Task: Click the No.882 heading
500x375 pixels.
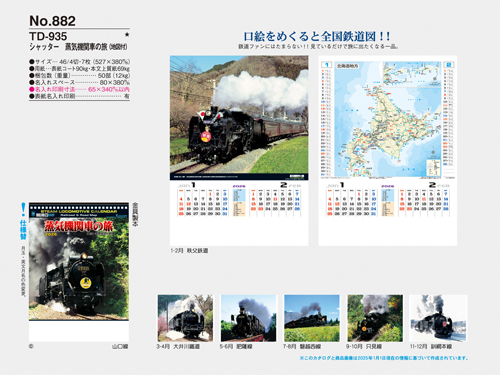Action: (52, 21)
